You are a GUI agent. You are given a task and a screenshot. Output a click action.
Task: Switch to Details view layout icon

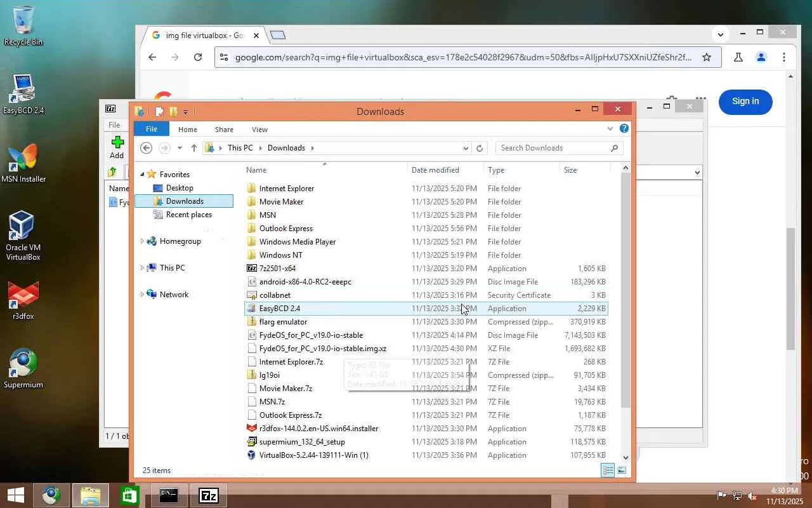[x=608, y=471]
